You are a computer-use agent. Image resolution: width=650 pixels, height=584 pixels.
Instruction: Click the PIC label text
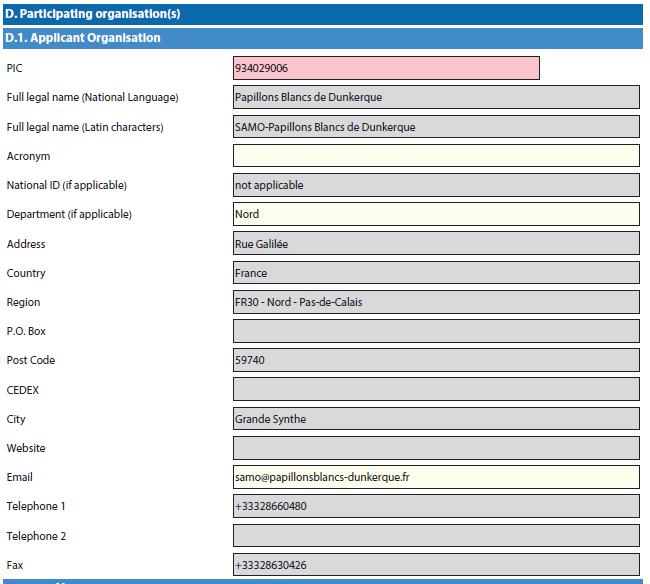click(15, 68)
